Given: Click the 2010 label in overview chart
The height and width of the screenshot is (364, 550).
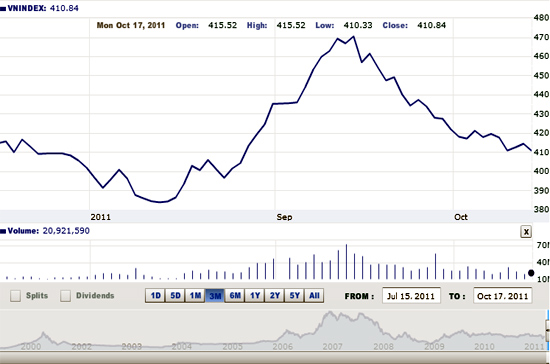Looking at the screenshot, I should (484, 346).
